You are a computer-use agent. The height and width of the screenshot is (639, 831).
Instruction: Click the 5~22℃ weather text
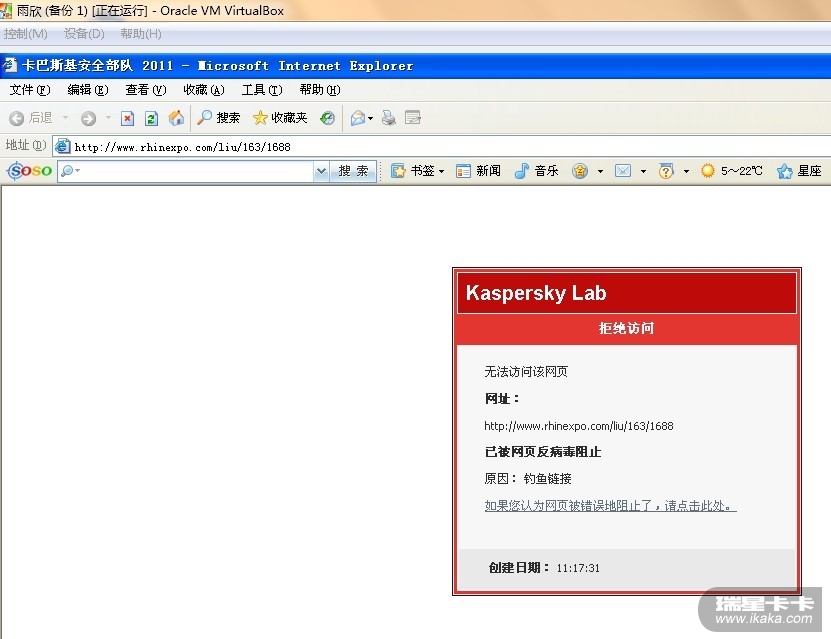pos(741,171)
